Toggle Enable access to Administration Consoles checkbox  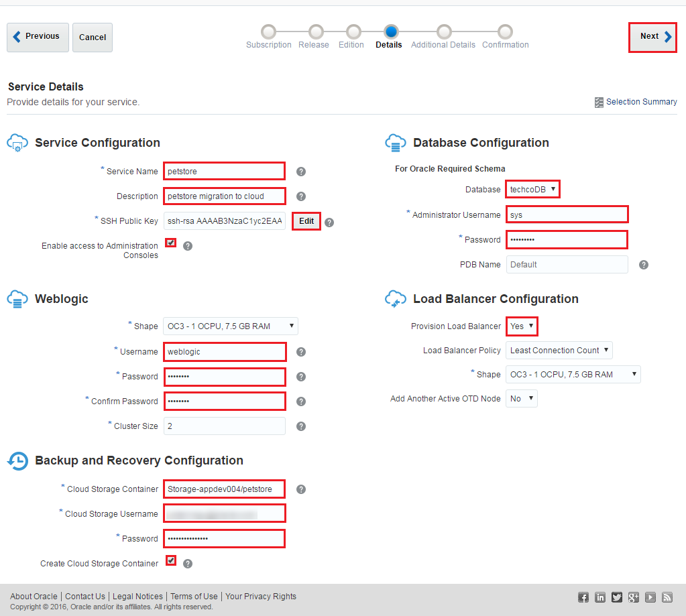tap(171, 243)
